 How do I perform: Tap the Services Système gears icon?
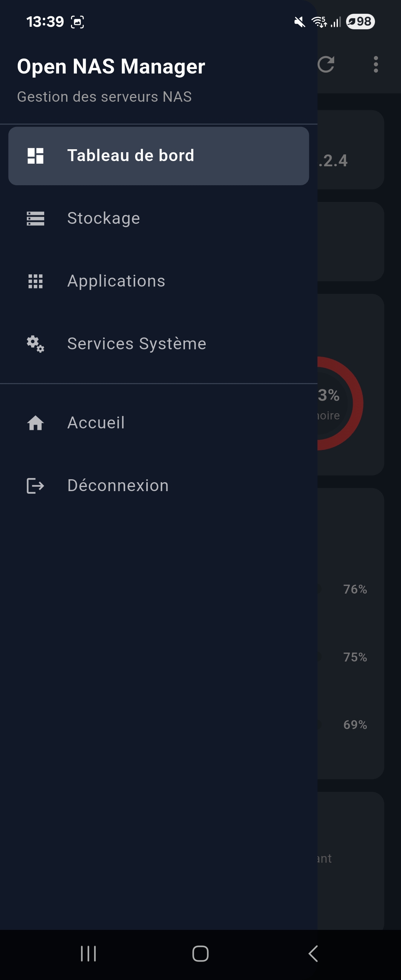pyautogui.click(x=35, y=344)
